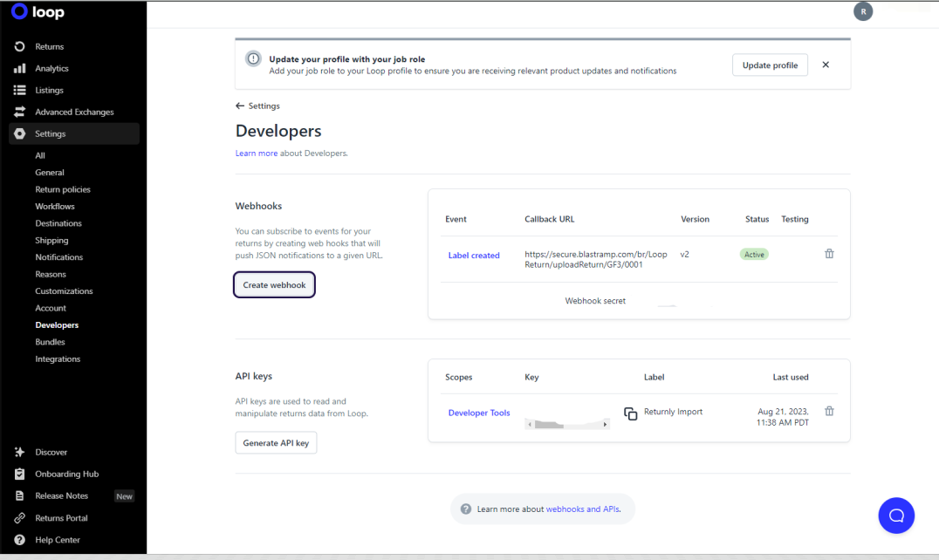Open the Developer Tools scope link
The width and height of the screenshot is (939, 560).
click(479, 413)
